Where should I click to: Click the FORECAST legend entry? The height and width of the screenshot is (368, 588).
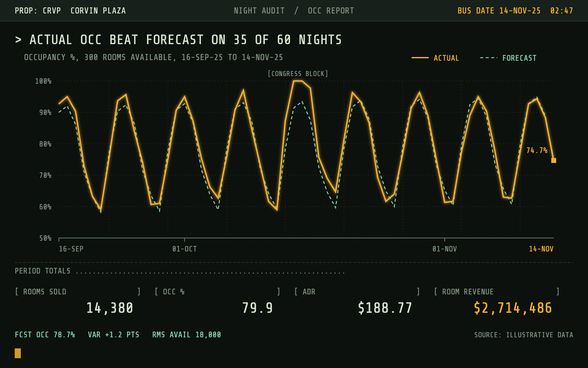pos(508,58)
